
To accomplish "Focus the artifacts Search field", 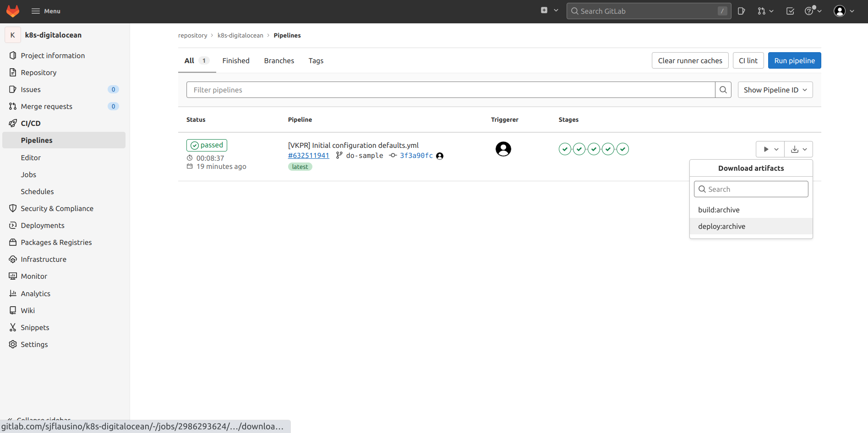I will 751,189.
